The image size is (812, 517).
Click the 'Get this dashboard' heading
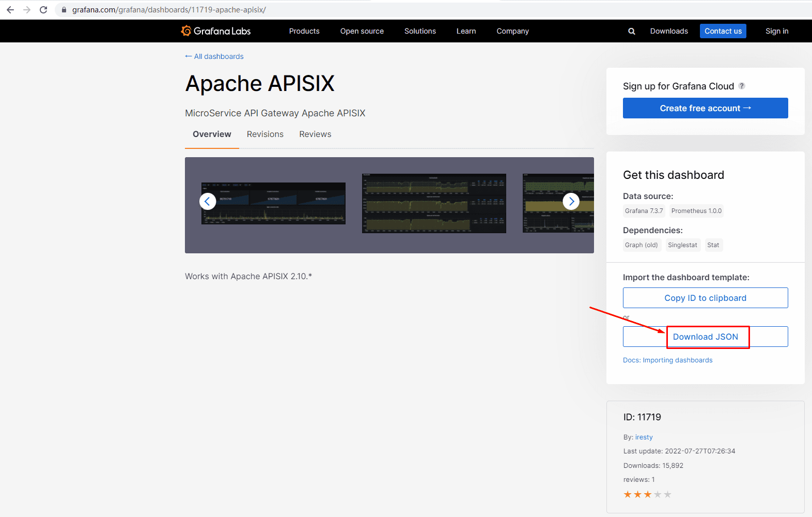pos(674,175)
